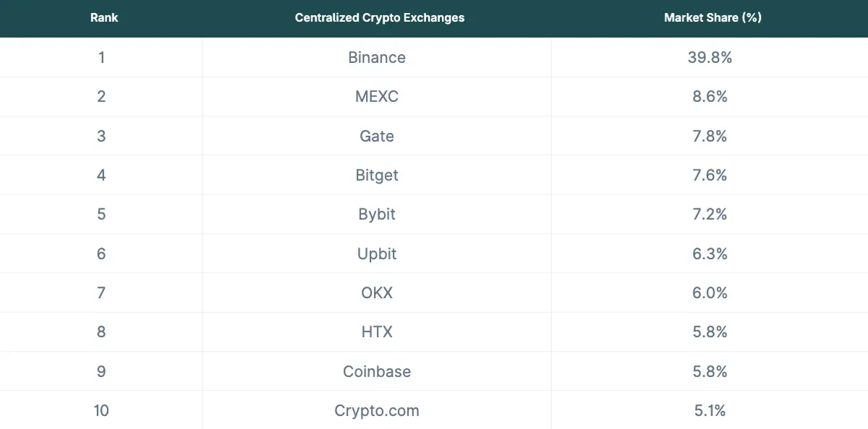Click the Upbit exchange cell
868x429 pixels.
[x=377, y=254]
